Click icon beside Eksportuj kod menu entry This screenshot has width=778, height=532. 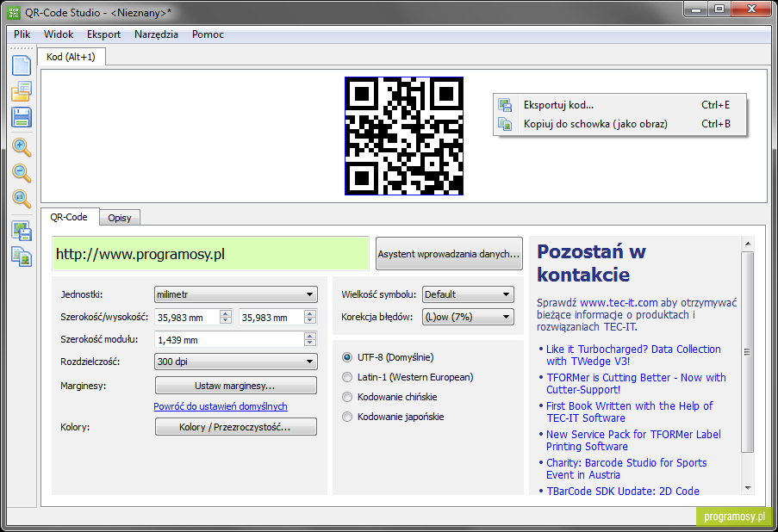(505, 105)
